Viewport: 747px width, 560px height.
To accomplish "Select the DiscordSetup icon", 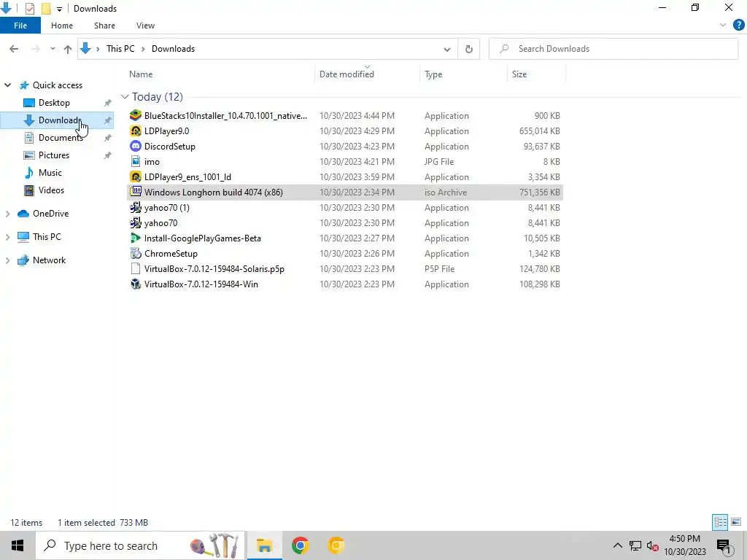I will [x=136, y=146].
